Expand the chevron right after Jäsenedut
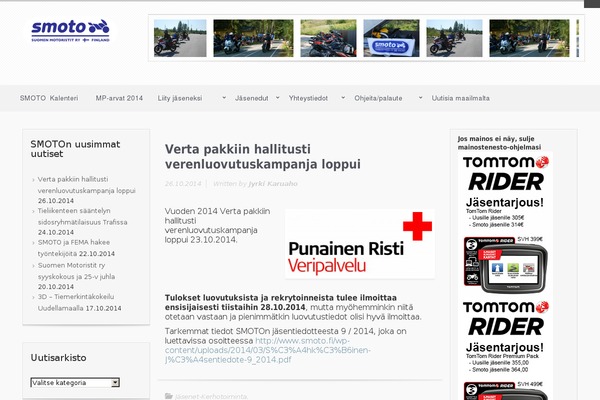This screenshot has height=400, width=600. tap(277, 98)
